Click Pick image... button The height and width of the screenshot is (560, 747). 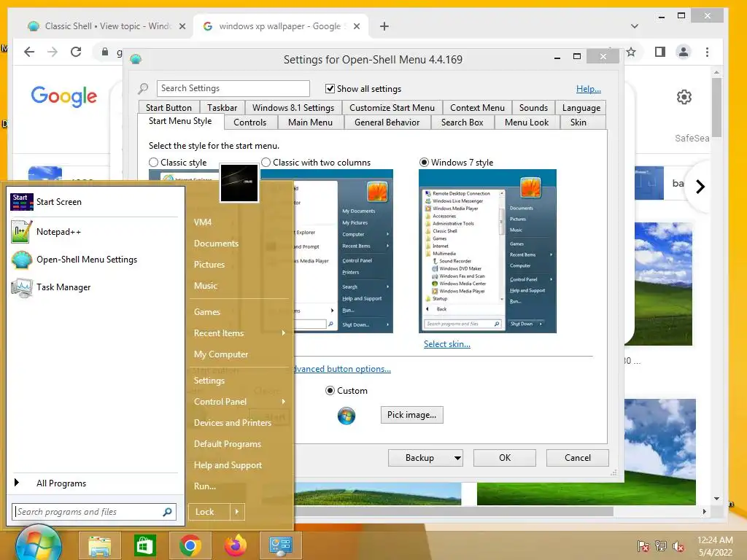411,415
